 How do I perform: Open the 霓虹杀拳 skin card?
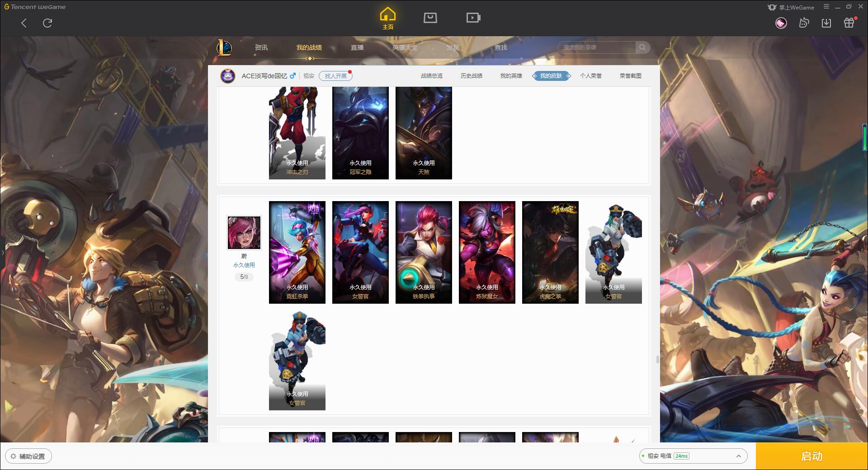click(297, 252)
